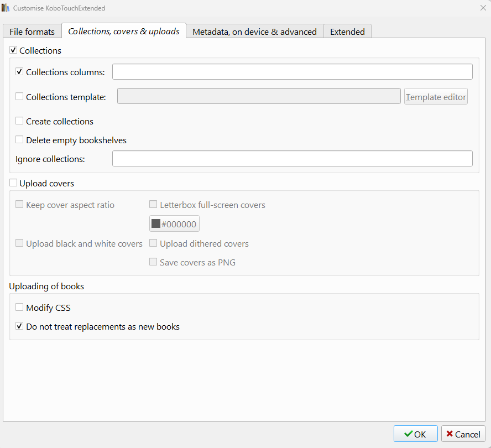Click the calibre books icon in title bar
Screen dimensions: 491x448
(x=6, y=8)
